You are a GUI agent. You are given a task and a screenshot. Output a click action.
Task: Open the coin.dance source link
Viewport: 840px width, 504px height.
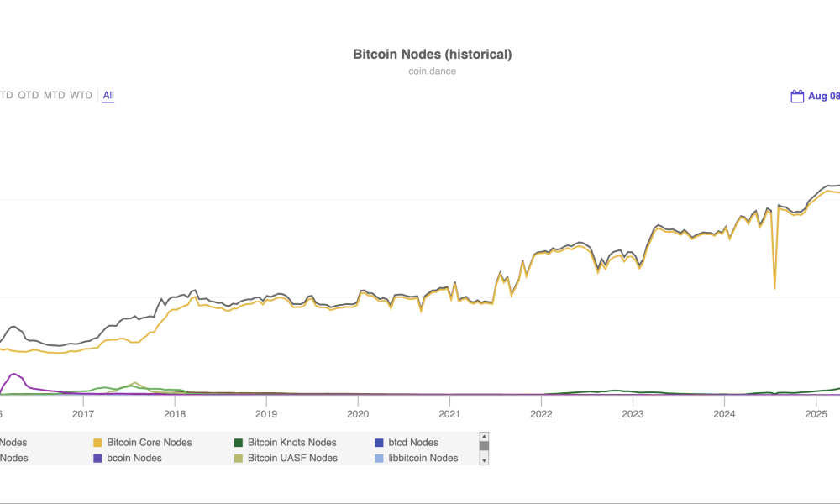432,71
